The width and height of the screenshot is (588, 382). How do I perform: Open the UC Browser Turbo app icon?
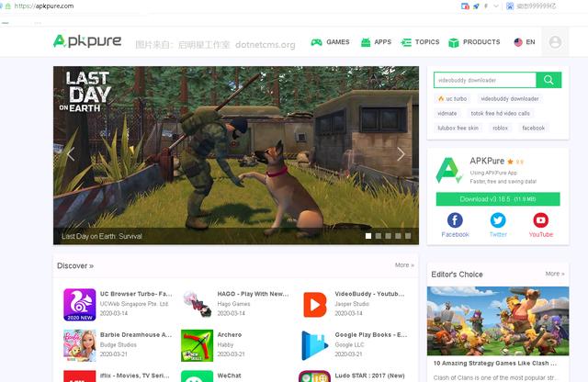[80, 305]
